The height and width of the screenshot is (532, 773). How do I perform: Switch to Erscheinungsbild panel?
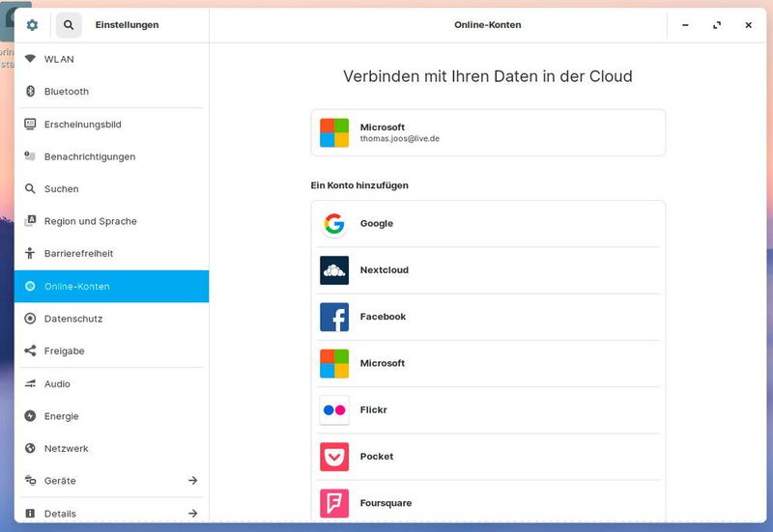pos(112,125)
